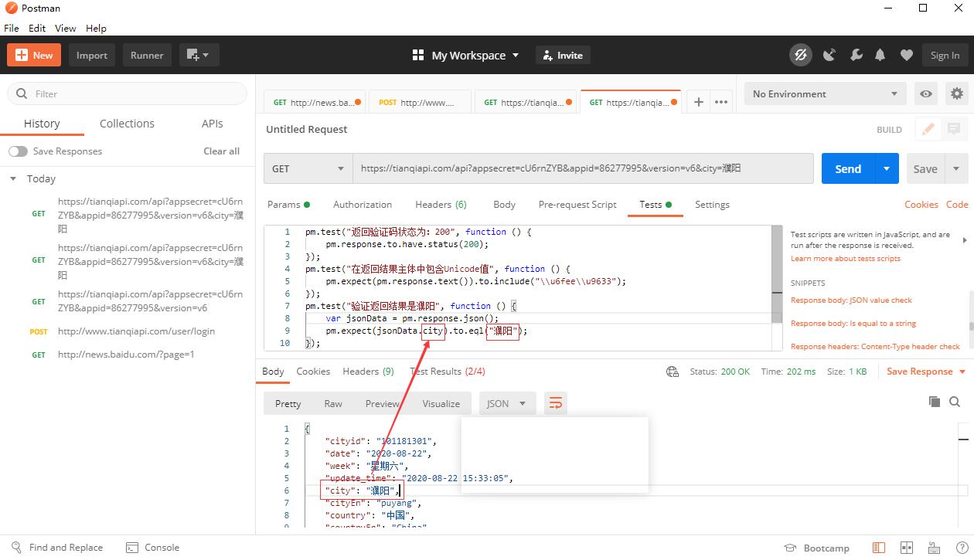
Task: Open the Test Results (2/4) tab
Action: [x=448, y=372]
